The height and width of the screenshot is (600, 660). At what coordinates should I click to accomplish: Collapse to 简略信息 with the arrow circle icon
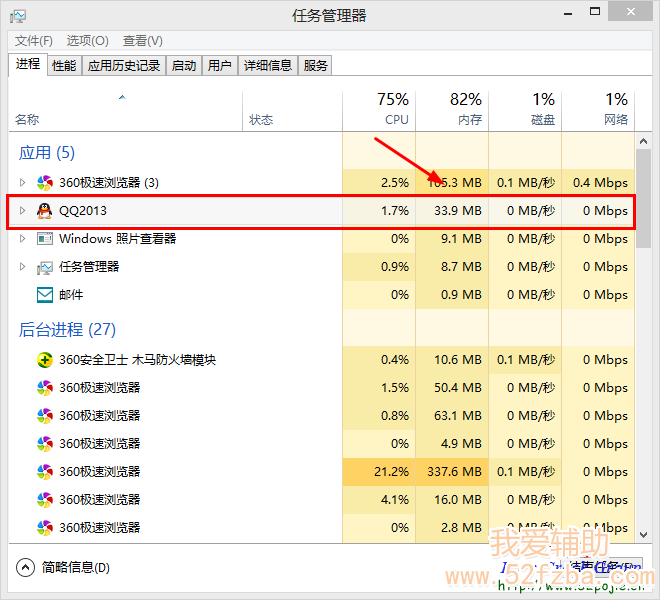[x=25, y=568]
